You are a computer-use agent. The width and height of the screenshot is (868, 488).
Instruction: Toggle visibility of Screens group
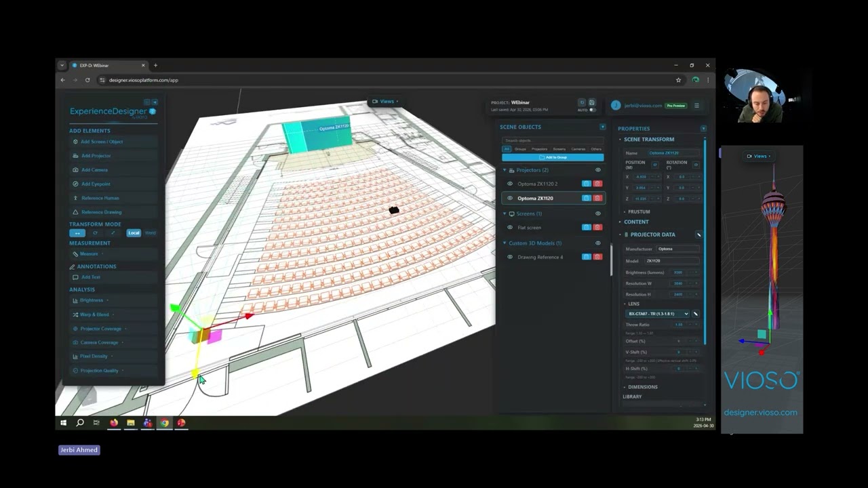(597, 213)
